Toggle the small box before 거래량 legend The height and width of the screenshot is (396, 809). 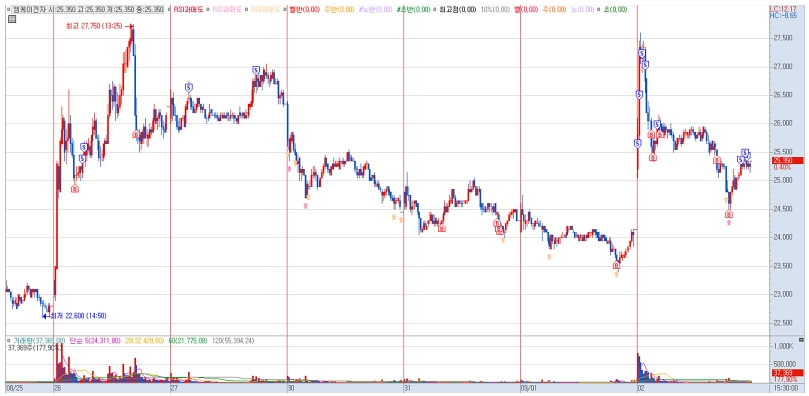[8, 341]
